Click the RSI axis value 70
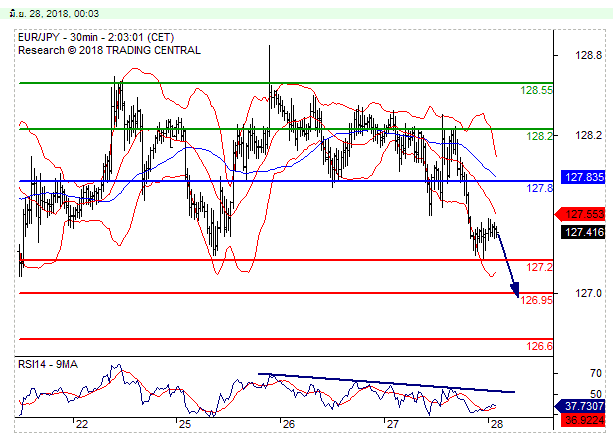This screenshot has height=441, width=613. point(595,373)
